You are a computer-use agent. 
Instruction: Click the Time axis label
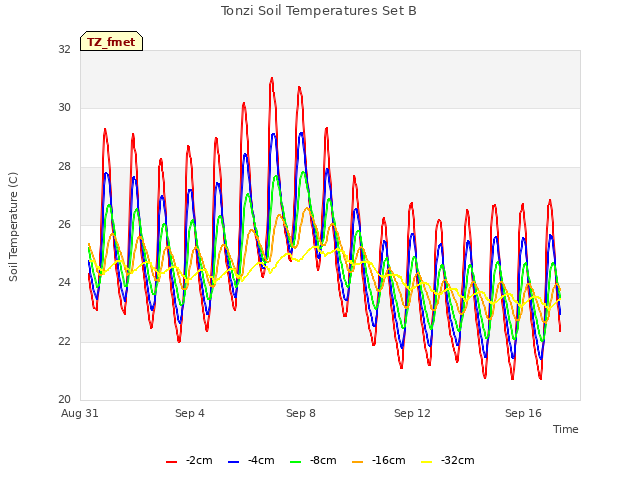[x=565, y=429]
